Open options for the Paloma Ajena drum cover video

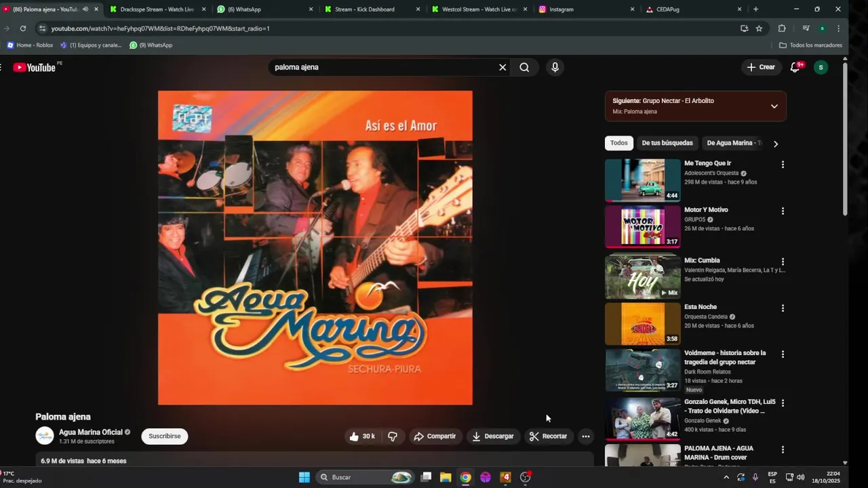(783, 450)
